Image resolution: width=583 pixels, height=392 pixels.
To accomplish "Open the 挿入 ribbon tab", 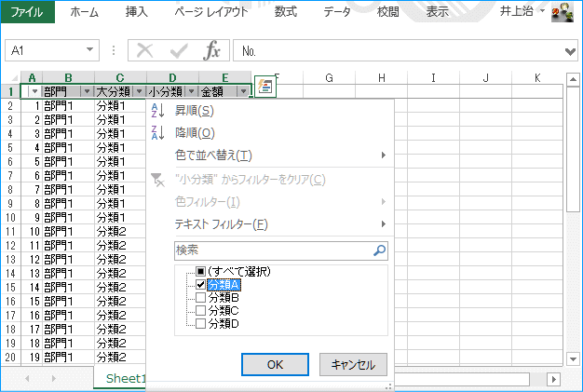I will (136, 12).
